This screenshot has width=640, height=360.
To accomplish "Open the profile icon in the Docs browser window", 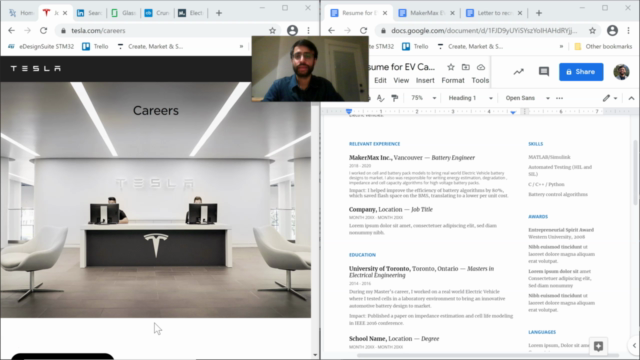I will [x=612, y=31].
